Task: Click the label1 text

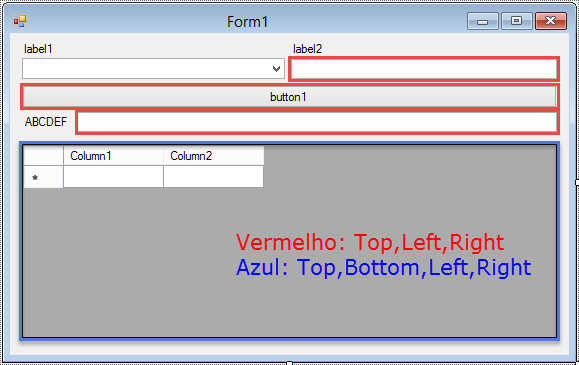Action: (x=38, y=49)
